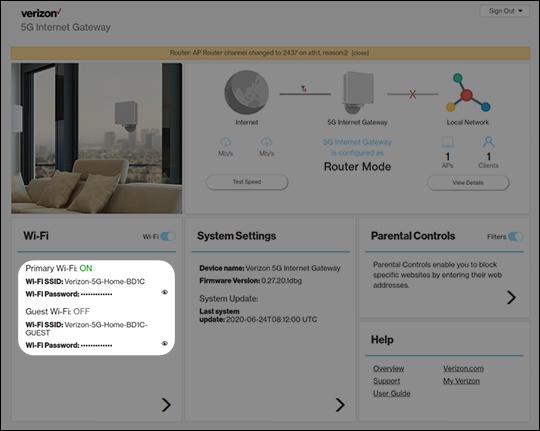The height and width of the screenshot is (431, 540).
Task: Click the Parental Controls heading
Action: tap(413, 236)
